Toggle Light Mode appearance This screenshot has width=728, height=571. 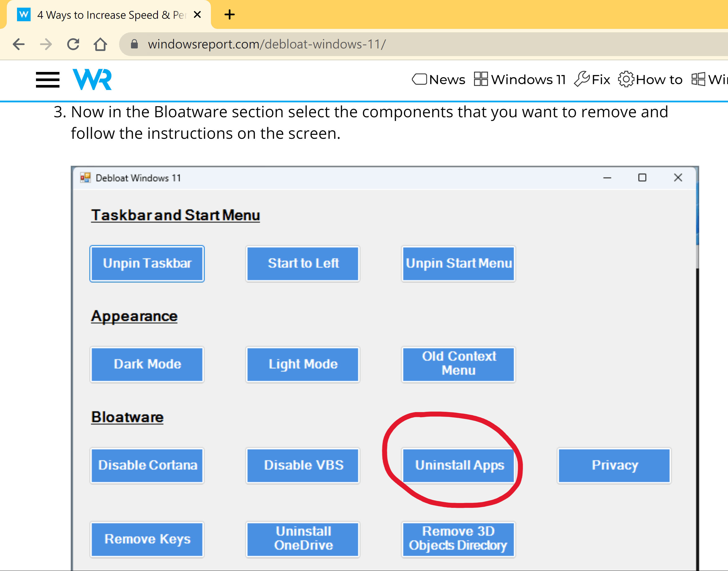point(302,363)
